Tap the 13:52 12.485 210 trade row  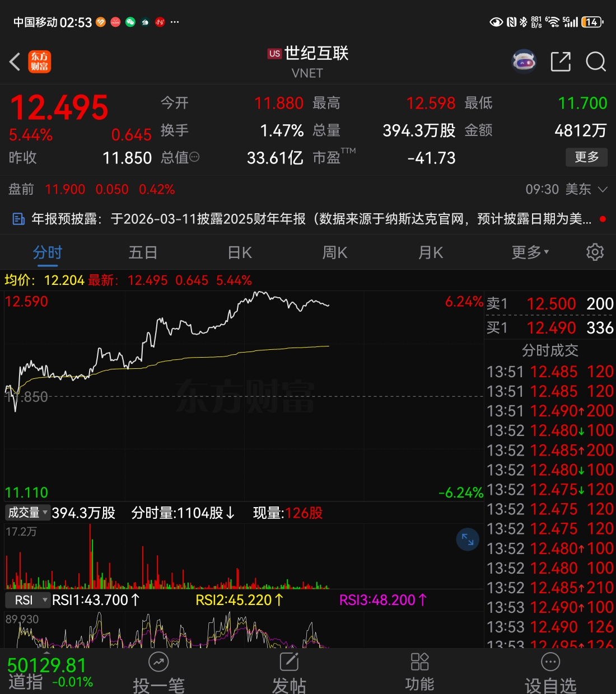click(x=550, y=588)
